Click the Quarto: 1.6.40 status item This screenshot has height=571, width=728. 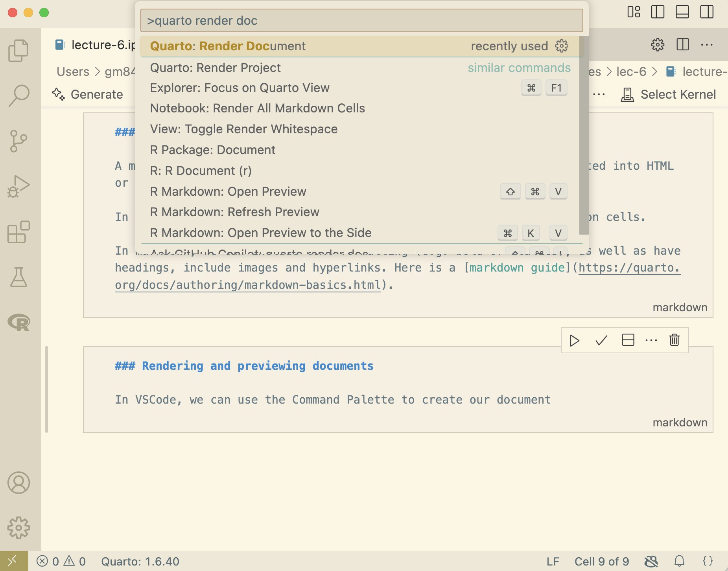(140, 561)
